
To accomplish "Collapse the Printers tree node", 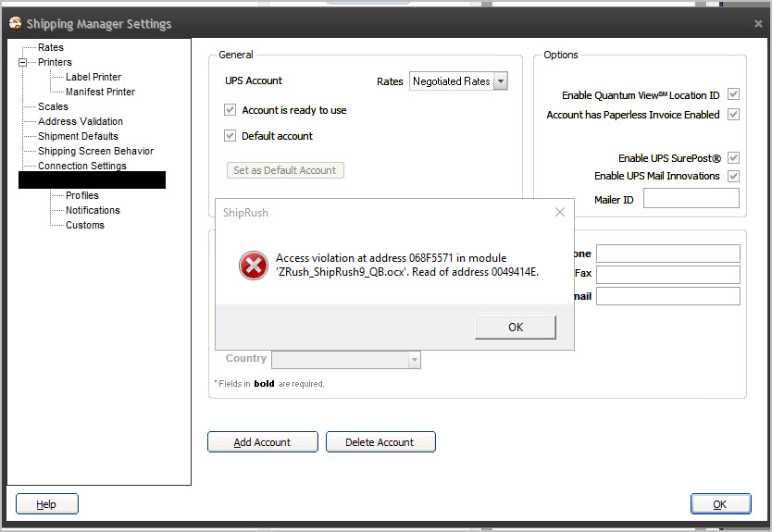I will tap(22, 63).
